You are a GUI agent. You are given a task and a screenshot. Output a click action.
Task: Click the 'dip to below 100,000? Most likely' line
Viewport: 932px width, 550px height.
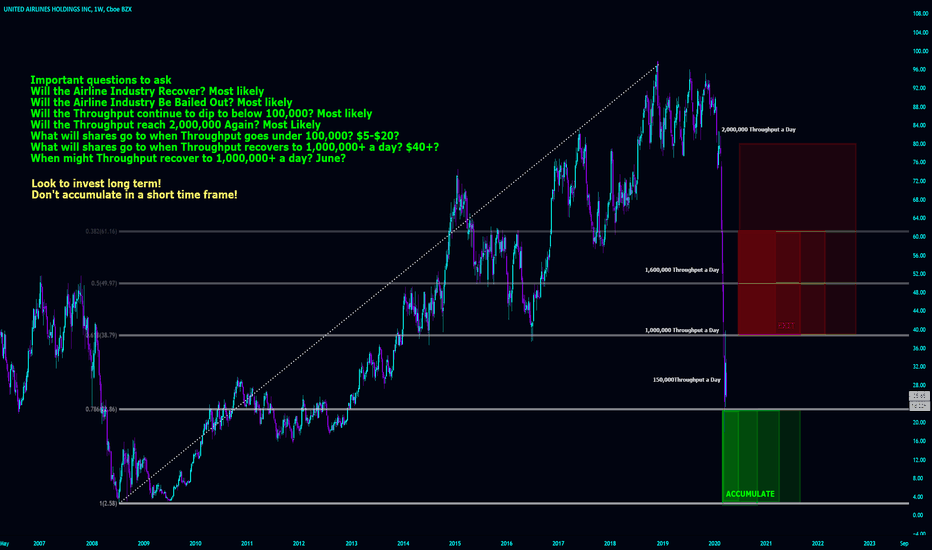point(201,114)
